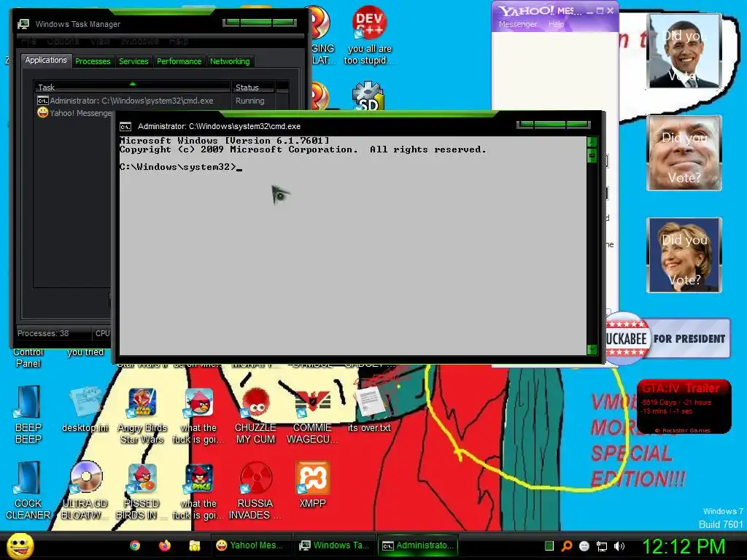This screenshot has width=747, height=560.
Task: Click inside the command prompt text area
Action: [352, 245]
